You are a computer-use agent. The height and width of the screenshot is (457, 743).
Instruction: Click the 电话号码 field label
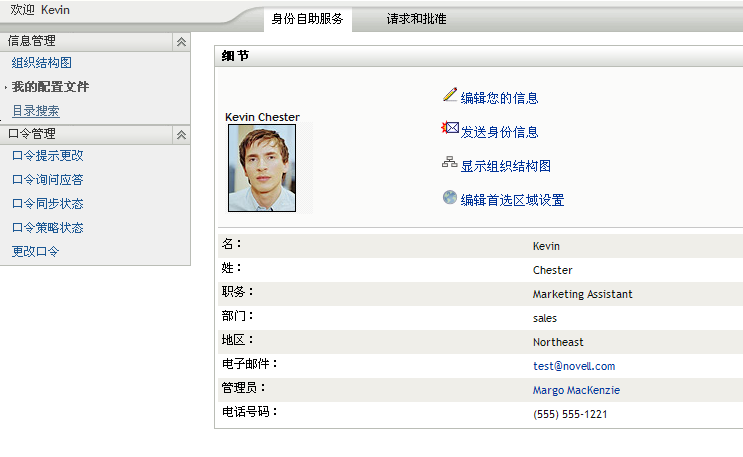pos(249,411)
